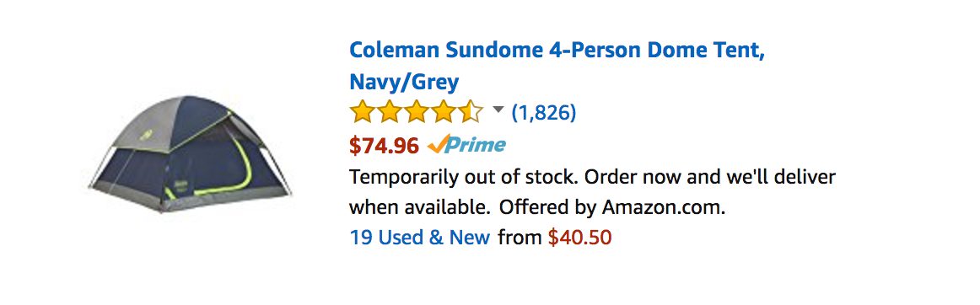Click the second gold rating star
The image size is (980, 305).
click(390, 113)
